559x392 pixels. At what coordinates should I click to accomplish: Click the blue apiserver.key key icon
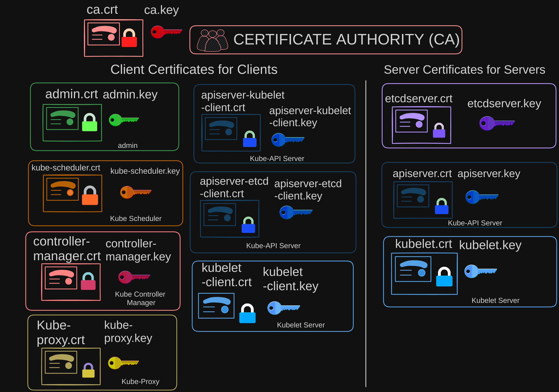(x=482, y=197)
